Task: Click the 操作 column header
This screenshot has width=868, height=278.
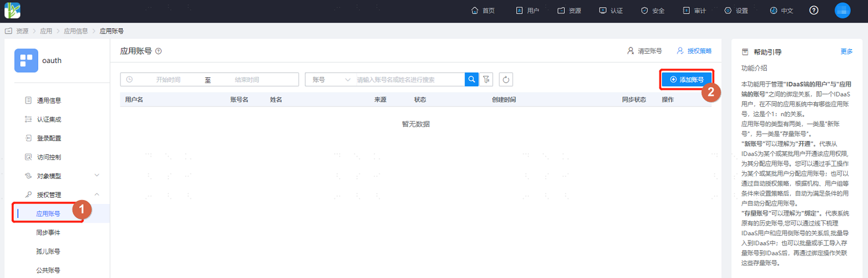Action: tap(668, 99)
